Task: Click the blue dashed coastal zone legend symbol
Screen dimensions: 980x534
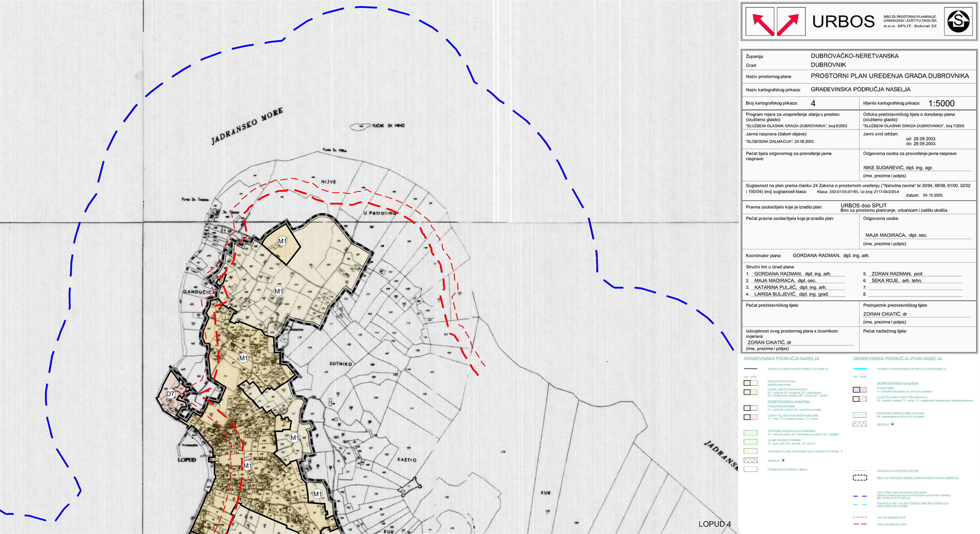Action: [859, 496]
